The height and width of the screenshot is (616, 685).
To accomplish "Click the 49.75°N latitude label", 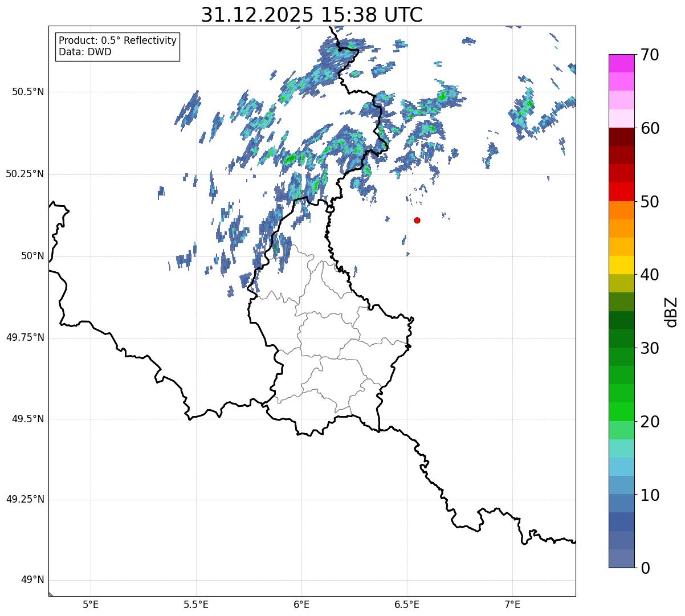I will coord(25,337).
